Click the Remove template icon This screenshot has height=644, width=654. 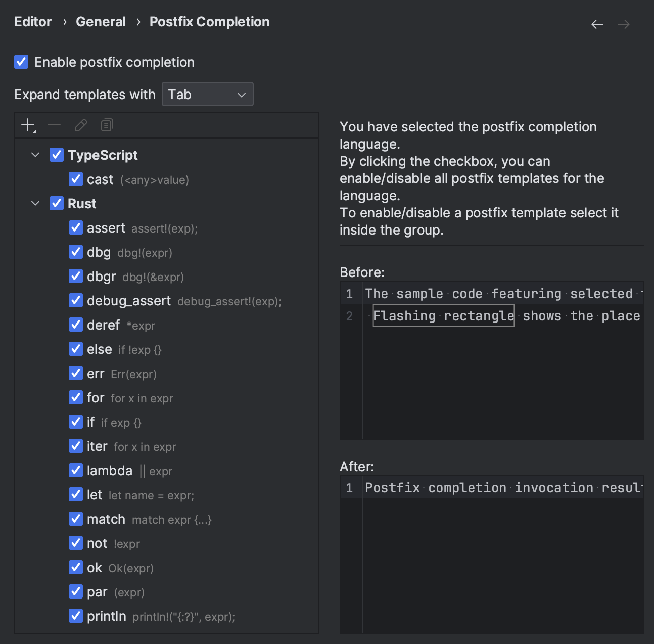[54, 125]
